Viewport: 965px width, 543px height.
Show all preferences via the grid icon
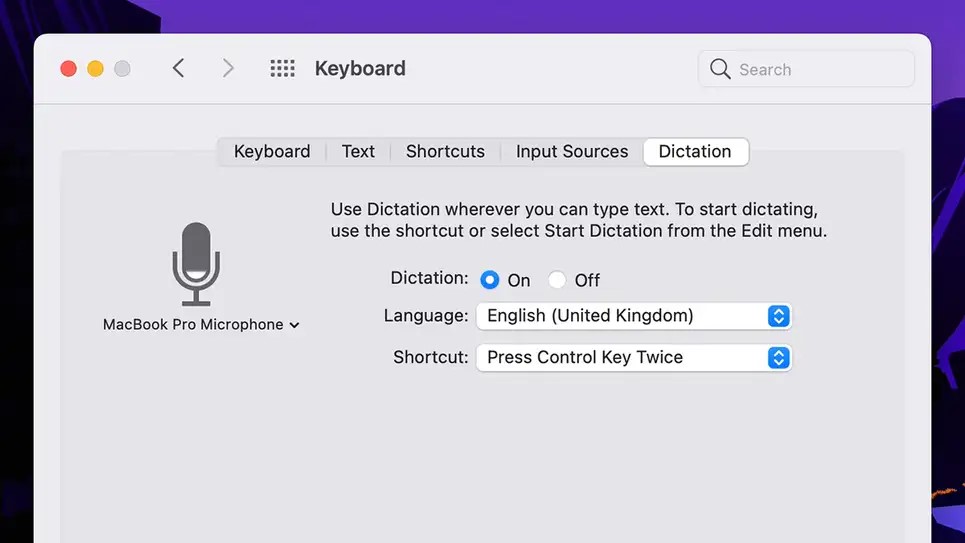(282, 68)
